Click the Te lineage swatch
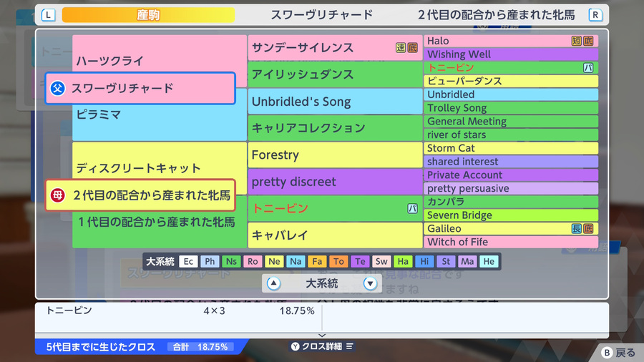 pyautogui.click(x=360, y=261)
